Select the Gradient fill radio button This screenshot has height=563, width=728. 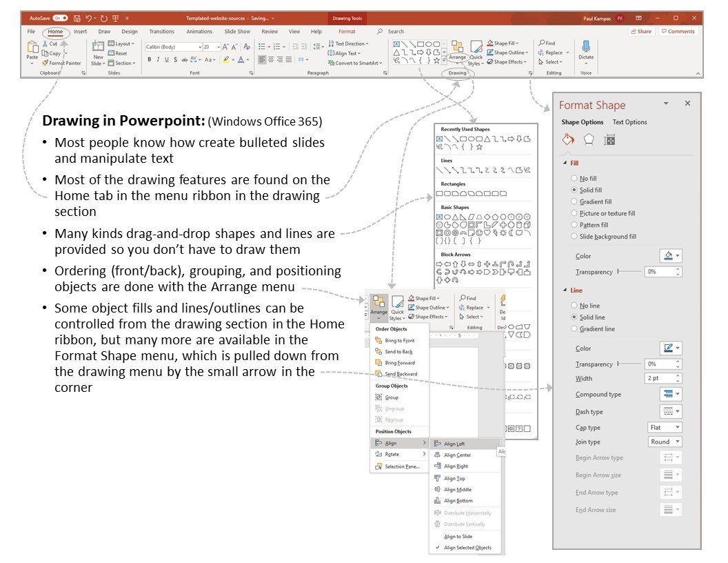pyautogui.click(x=574, y=201)
